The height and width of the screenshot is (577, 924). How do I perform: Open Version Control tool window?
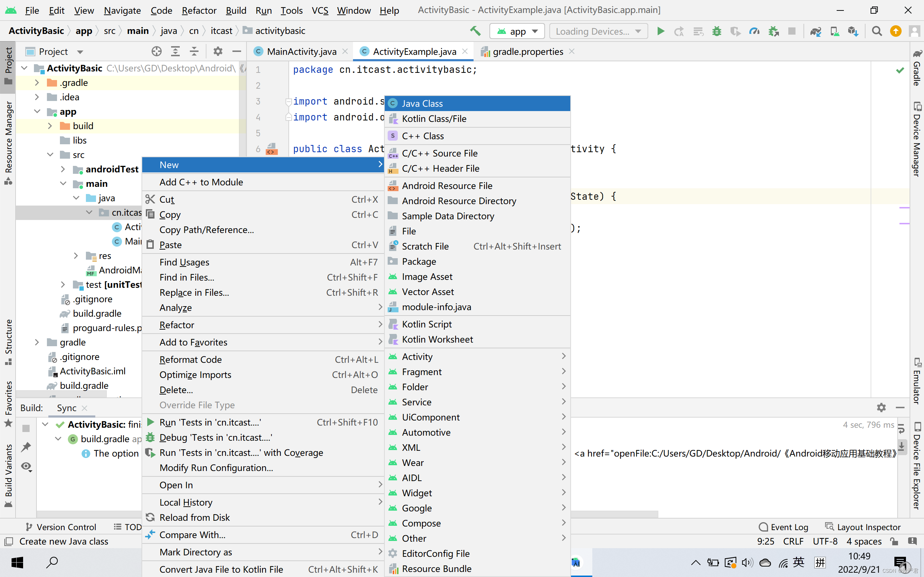[61, 527]
